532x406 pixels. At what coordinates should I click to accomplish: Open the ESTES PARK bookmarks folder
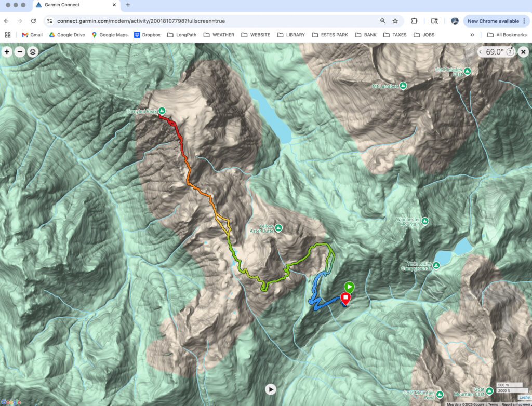(x=330, y=35)
